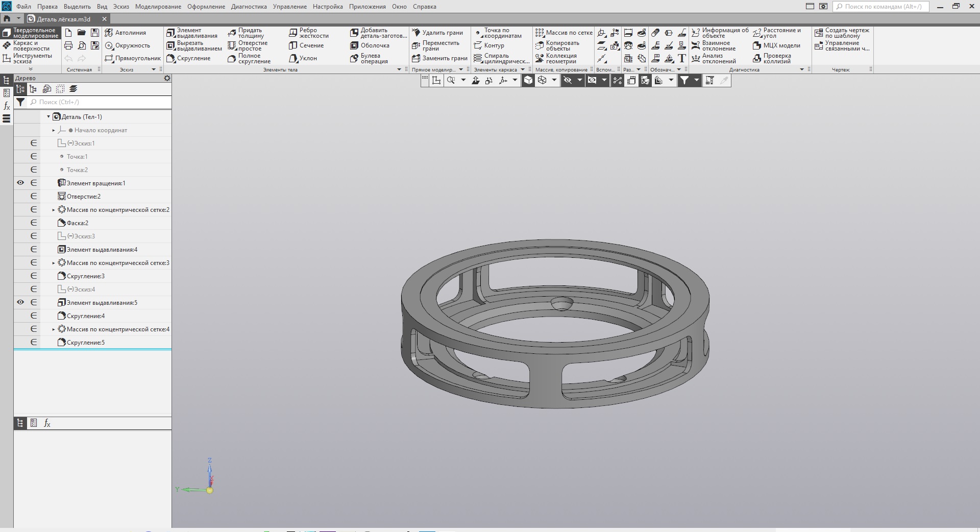Viewport: 980px width, 532px height.
Task: Click the tree icon in the lower left panel
Action: (20, 423)
